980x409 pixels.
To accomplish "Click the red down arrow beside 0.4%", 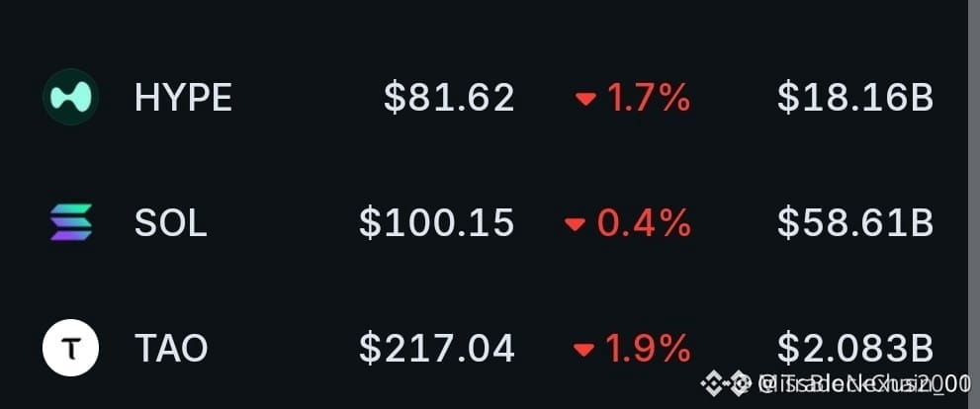I will tap(575, 223).
